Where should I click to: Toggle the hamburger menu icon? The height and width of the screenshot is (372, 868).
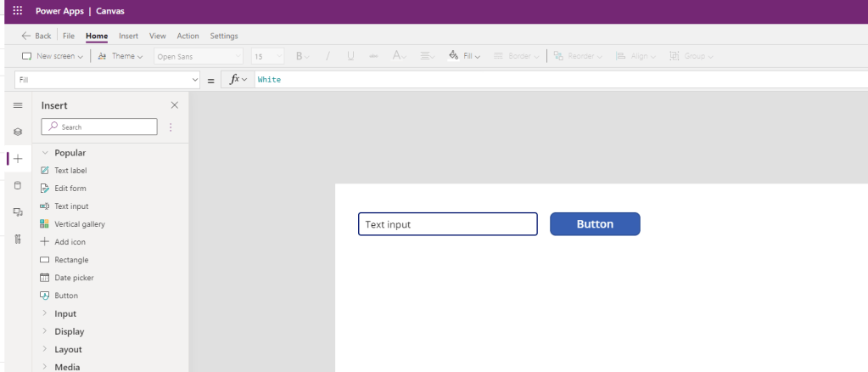[17, 105]
